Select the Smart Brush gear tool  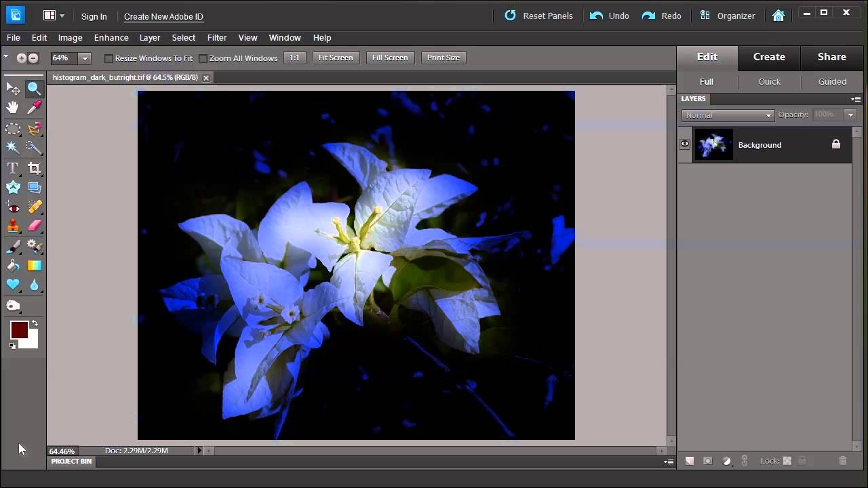pos(34,246)
